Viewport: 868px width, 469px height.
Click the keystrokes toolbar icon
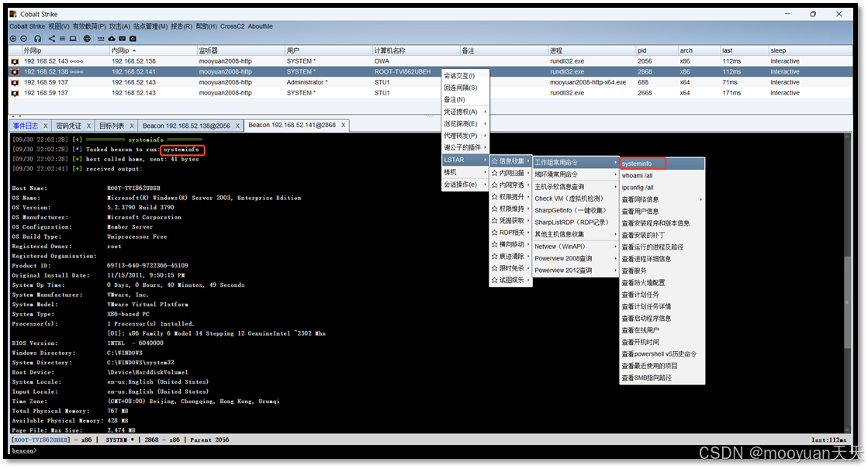101,39
